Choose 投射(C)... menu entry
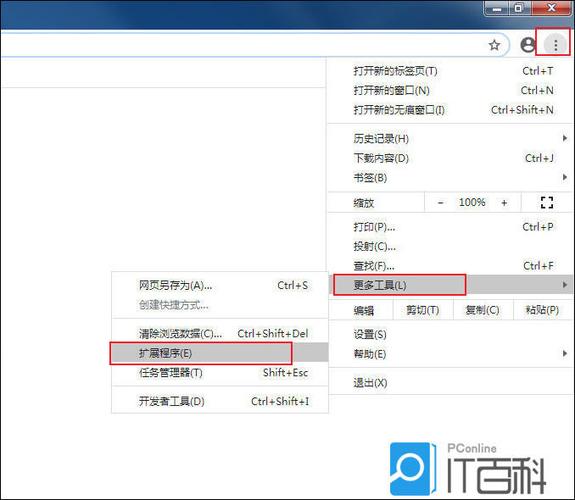Screen dimensions: 575x500 tap(451, 247)
